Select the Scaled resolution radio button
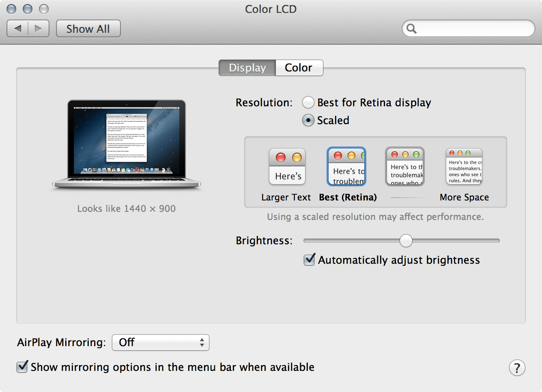Viewport: 542px width, 392px height. point(308,121)
